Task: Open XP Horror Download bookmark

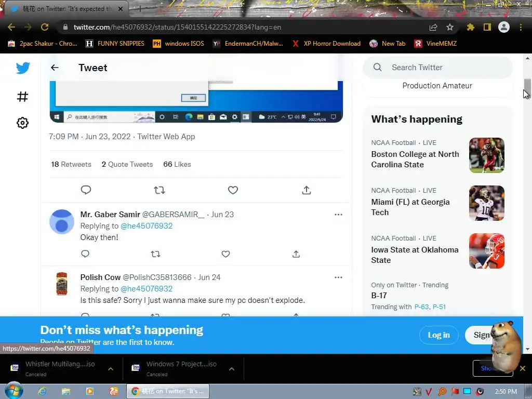Action: [x=326, y=44]
